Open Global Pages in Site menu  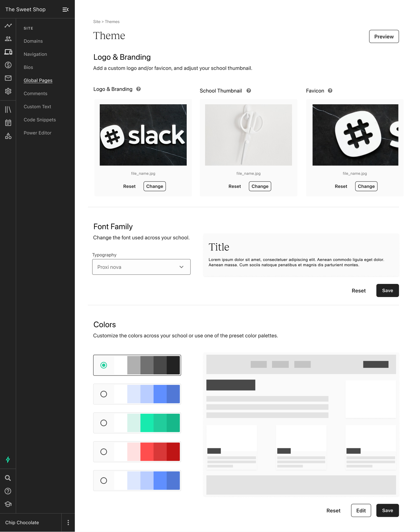click(x=38, y=81)
